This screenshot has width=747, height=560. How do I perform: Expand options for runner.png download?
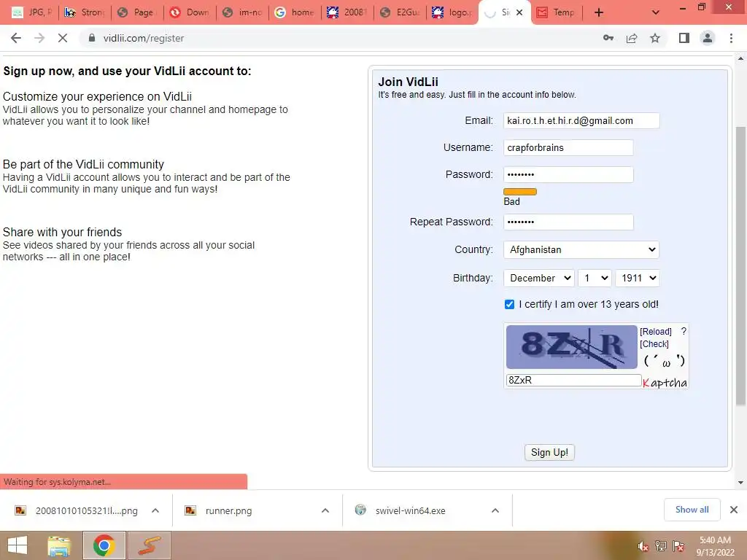(x=325, y=510)
